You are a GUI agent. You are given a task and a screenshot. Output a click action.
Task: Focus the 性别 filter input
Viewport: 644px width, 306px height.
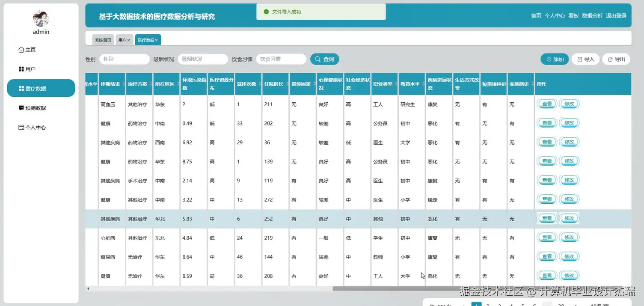(125, 59)
